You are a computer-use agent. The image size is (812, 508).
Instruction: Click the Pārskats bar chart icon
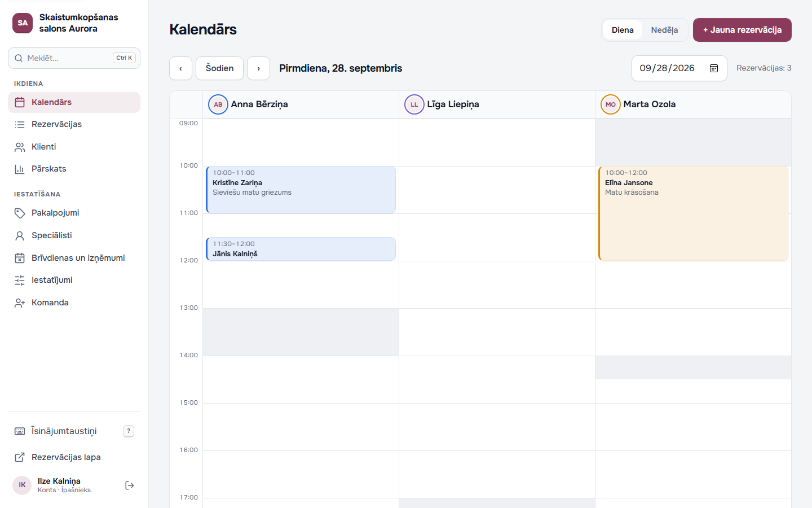coord(20,169)
